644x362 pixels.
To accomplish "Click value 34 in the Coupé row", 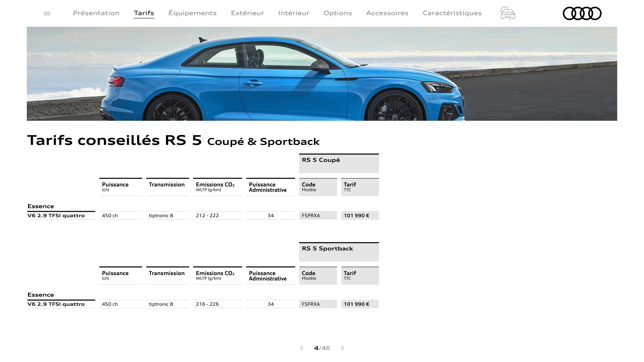I will click(x=271, y=215).
